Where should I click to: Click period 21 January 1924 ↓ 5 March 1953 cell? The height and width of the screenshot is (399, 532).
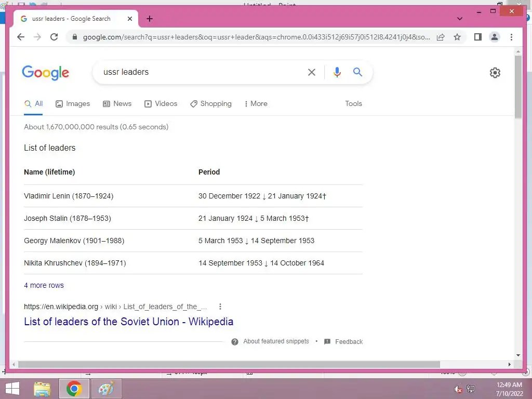[x=254, y=219]
